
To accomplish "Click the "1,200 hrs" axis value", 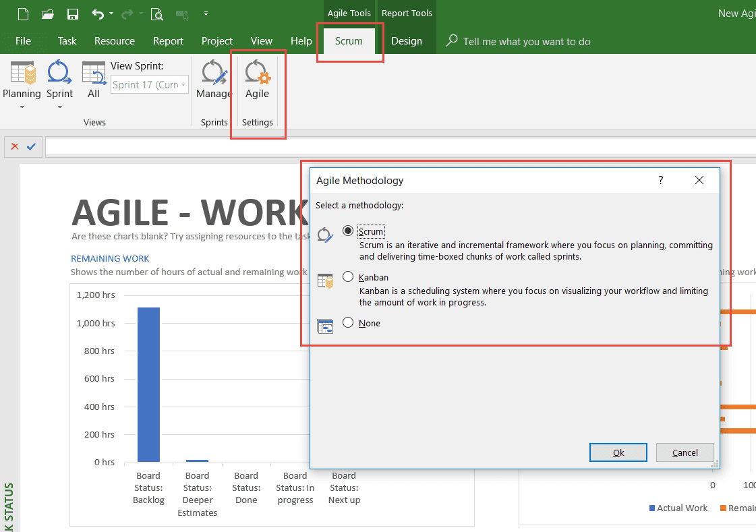I will pos(96,295).
